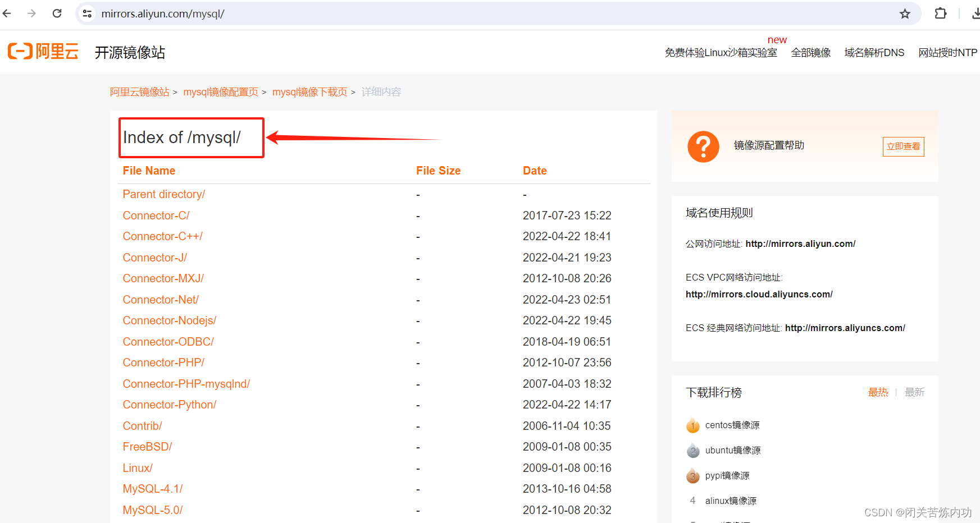980x523 pixels.
Task: Click the pypi rank 3 medal icon
Action: coord(693,476)
